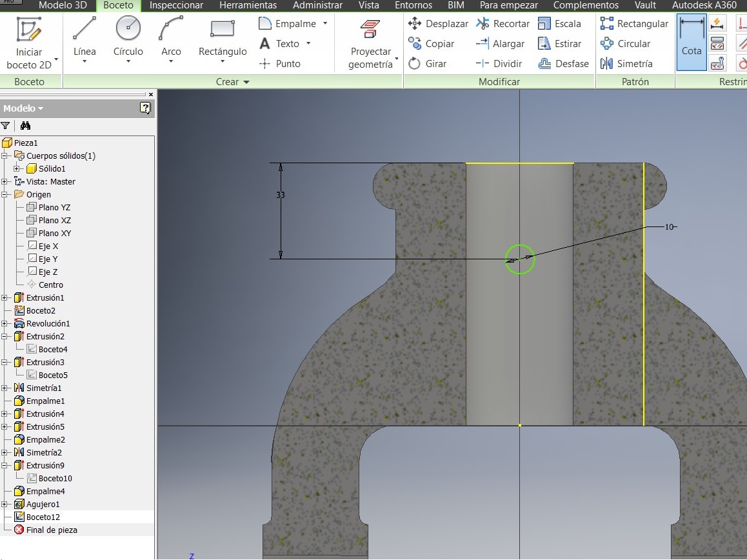Create a Circular pattern
This screenshot has width=747, height=560.
click(625, 43)
